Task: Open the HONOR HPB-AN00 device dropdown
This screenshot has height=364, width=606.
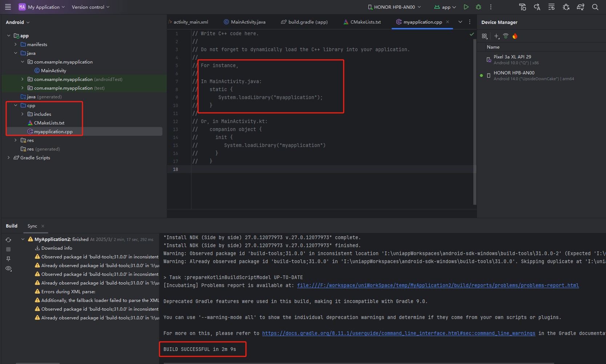Action: 395,7
